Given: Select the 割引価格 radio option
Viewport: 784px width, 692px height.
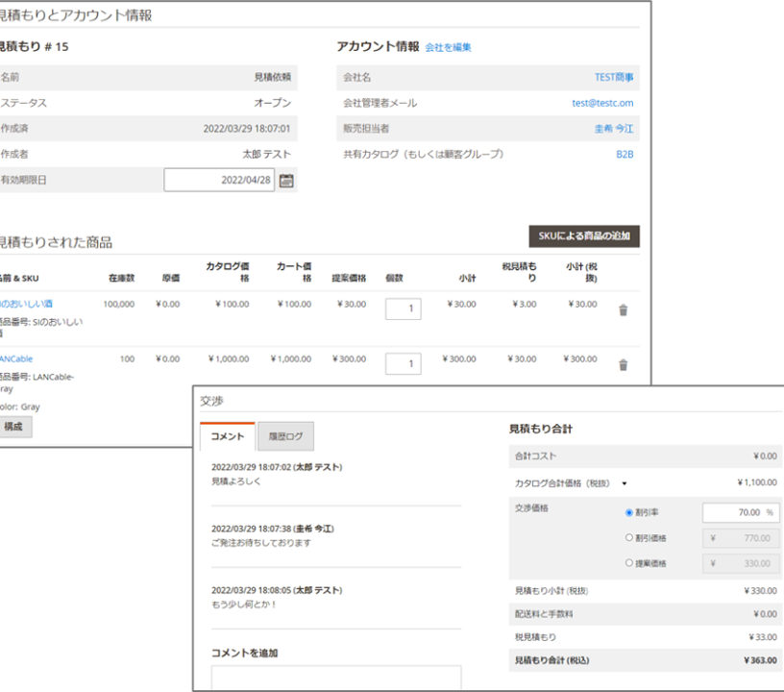Looking at the screenshot, I should tap(630, 538).
